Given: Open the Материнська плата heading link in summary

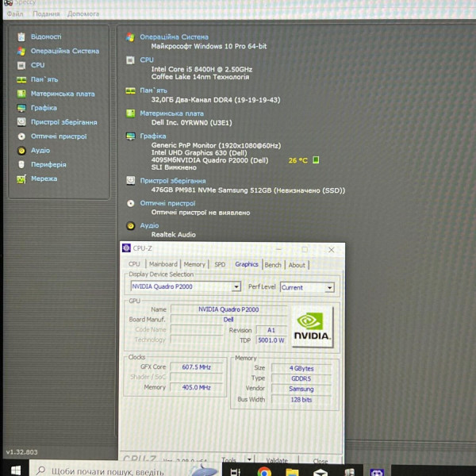Looking at the screenshot, I should coord(171,113).
